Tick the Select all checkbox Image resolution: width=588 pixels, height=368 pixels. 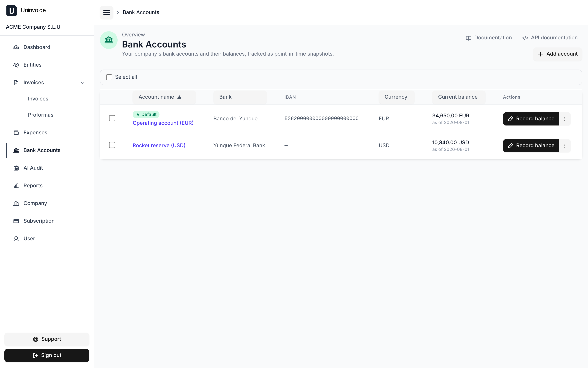point(109,77)
